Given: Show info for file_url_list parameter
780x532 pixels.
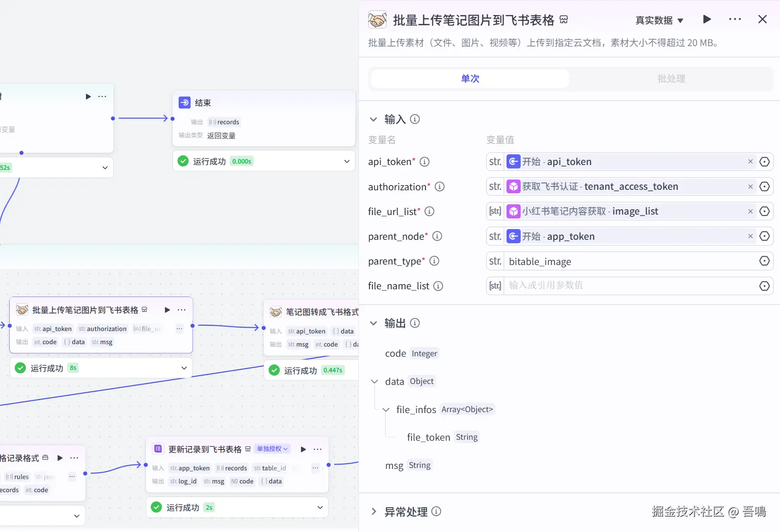Looking at the screenshot, I should tap(429, 212).
